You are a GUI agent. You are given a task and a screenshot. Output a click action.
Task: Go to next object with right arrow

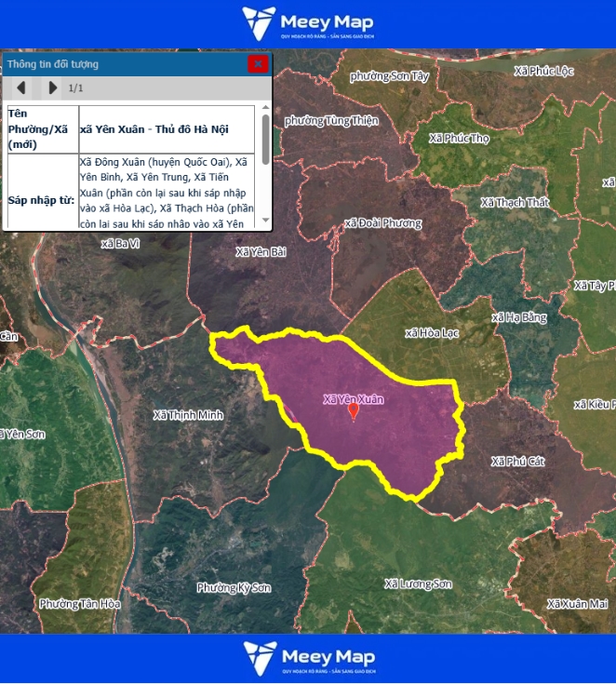[x=52, y=88]
